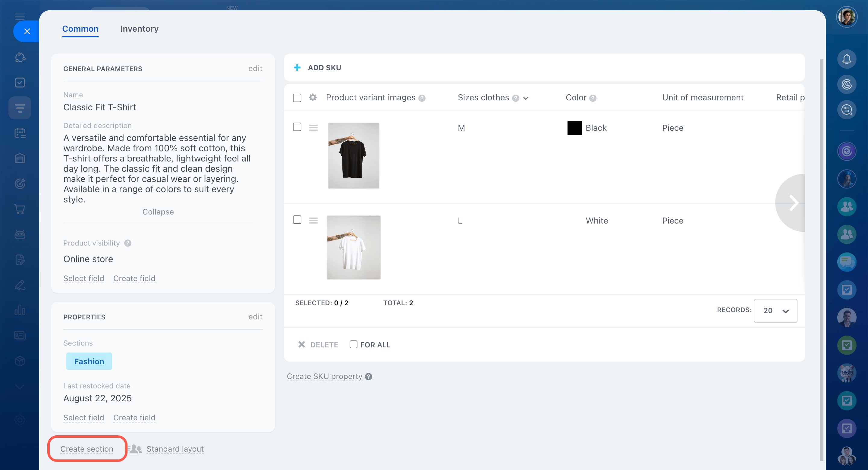Open the tasks checkmark sidebar icon

20,83
